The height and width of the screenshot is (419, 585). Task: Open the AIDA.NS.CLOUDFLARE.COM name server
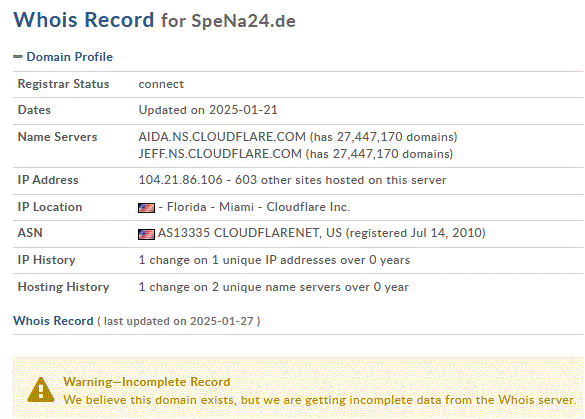pos(222,137)
